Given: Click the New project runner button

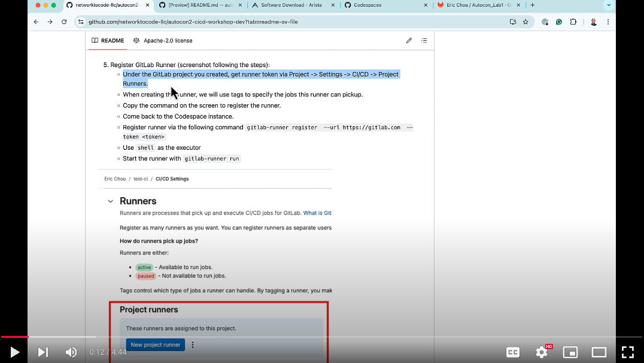Looking at the screenshot, I should (x=155, y=345).
